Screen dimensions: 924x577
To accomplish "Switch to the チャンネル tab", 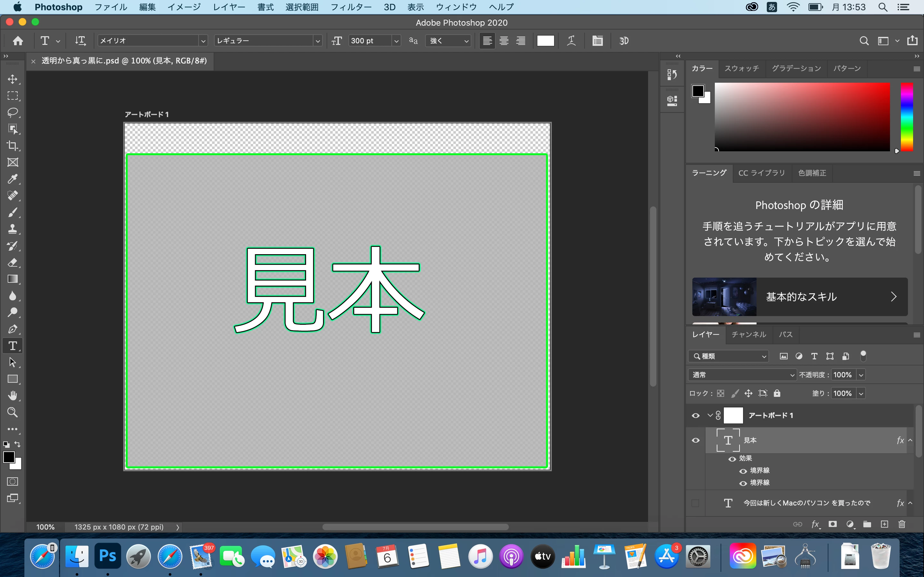I will point(749,334).
